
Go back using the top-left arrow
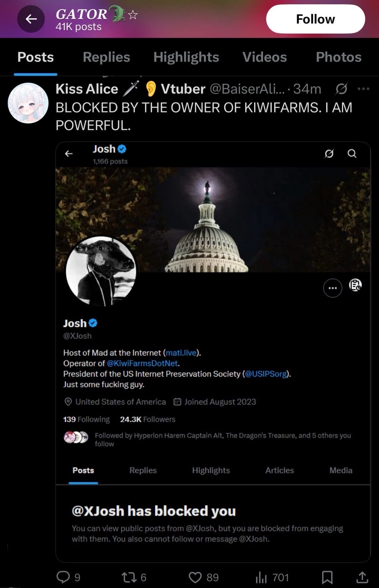(x=31, y=19)
